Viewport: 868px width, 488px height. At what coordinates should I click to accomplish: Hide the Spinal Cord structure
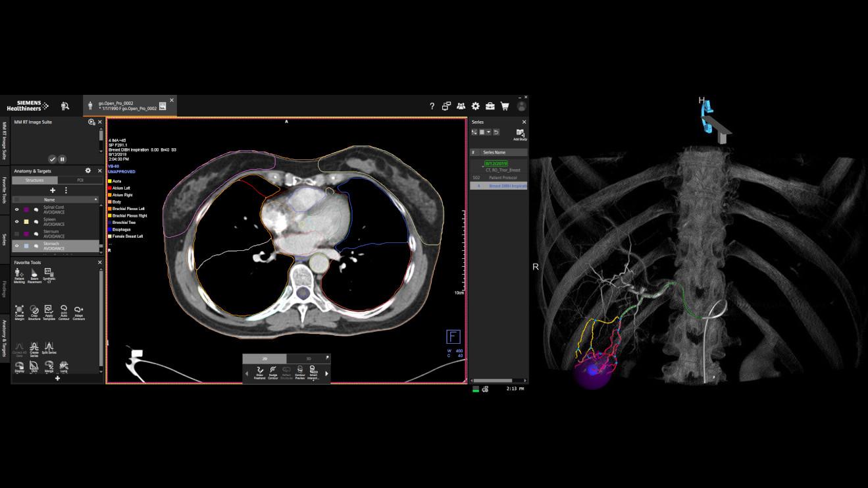click(x=17, y=209)
